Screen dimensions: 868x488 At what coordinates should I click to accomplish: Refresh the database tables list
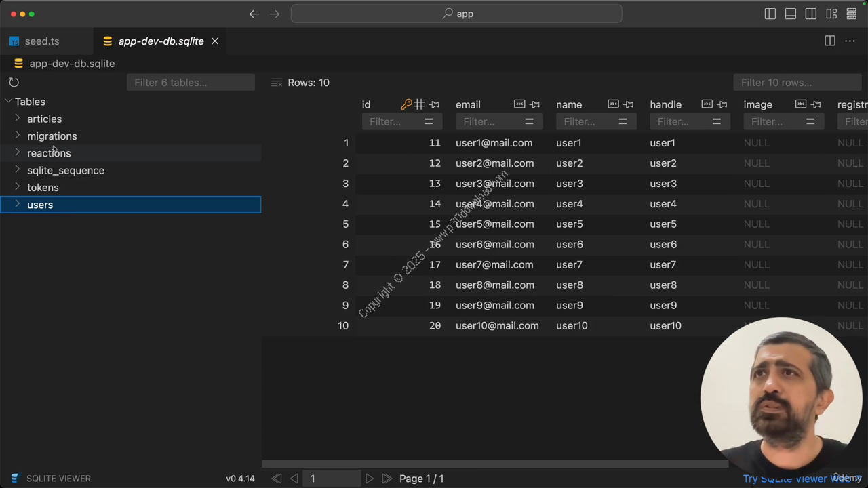(x=14, y=82)
